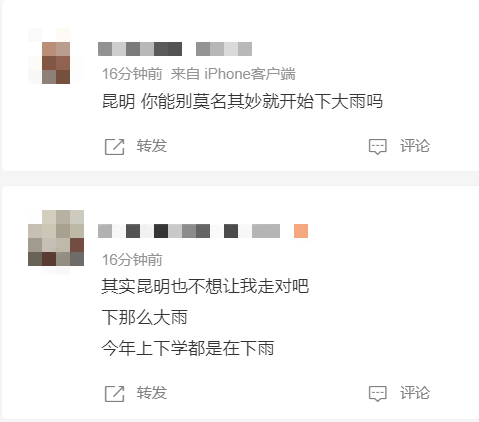479x422 pixels.
Task: Click repost icon on first post
Action: point(114,146)
